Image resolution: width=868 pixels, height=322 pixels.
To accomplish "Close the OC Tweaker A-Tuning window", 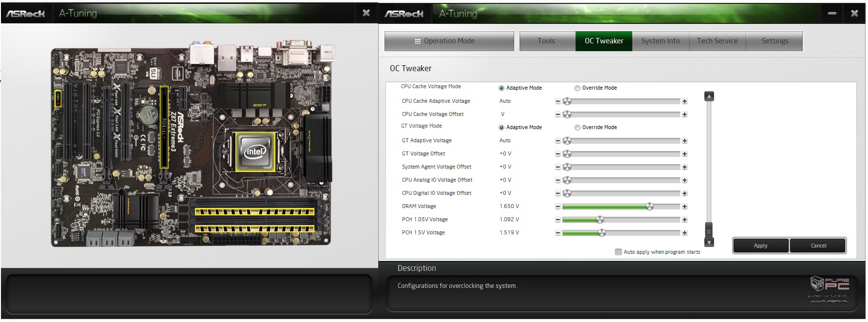I will [x=854, y=13].
